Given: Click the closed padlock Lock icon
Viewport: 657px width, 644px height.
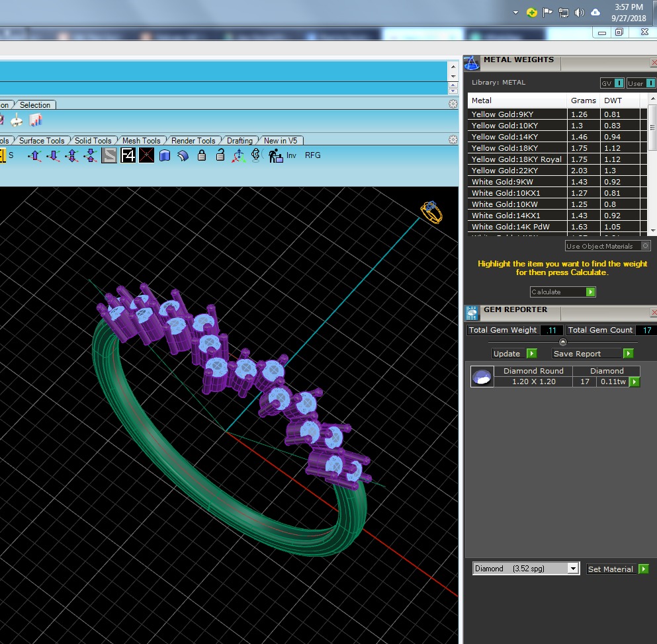Looking at the screenshot, I should [x=202, y=155].
